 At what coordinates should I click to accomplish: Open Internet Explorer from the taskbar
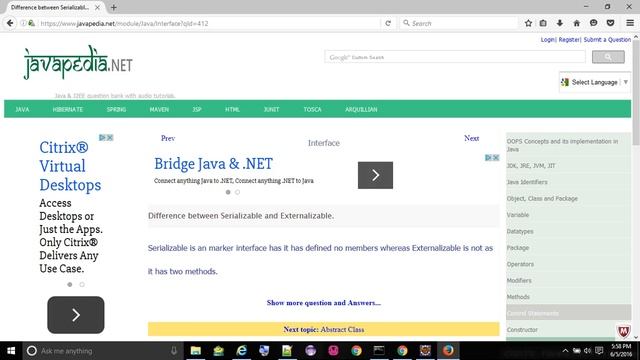(x=242, y=351)
